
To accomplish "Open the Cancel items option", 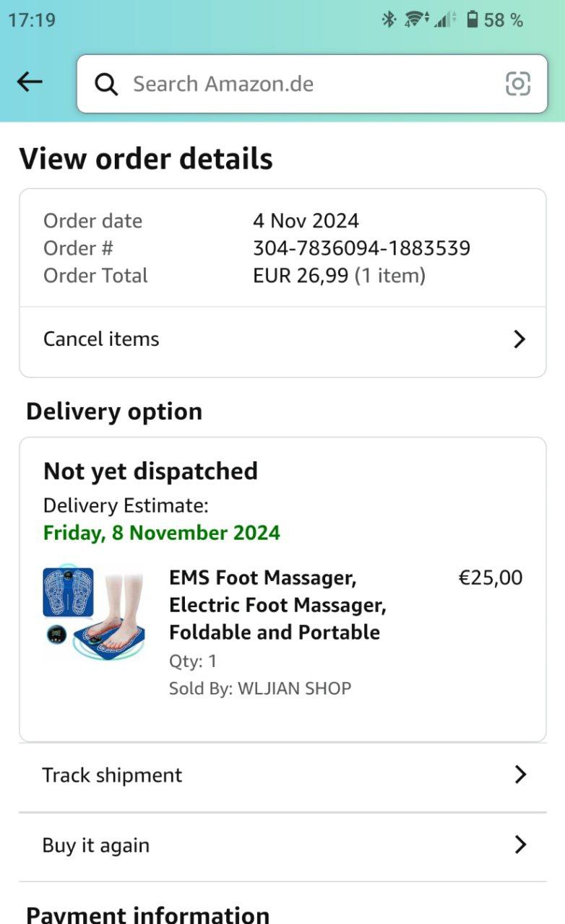I will pos(101,339).
